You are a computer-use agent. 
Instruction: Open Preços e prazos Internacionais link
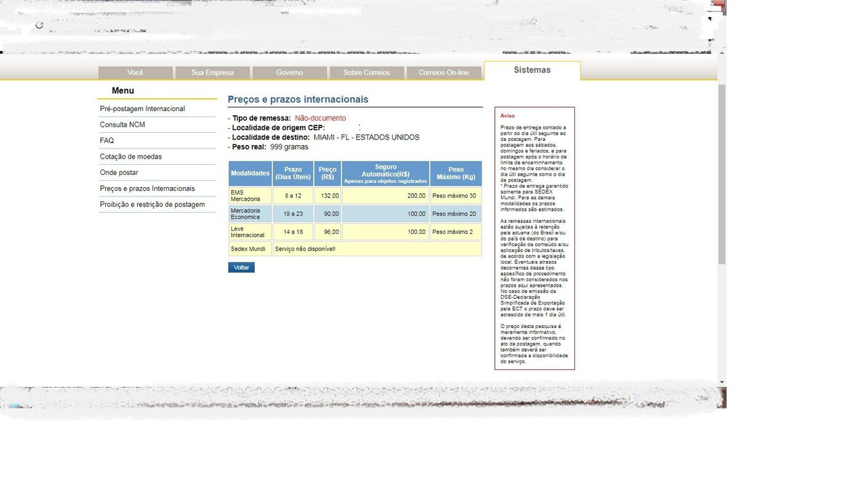[x=147, y=188]
